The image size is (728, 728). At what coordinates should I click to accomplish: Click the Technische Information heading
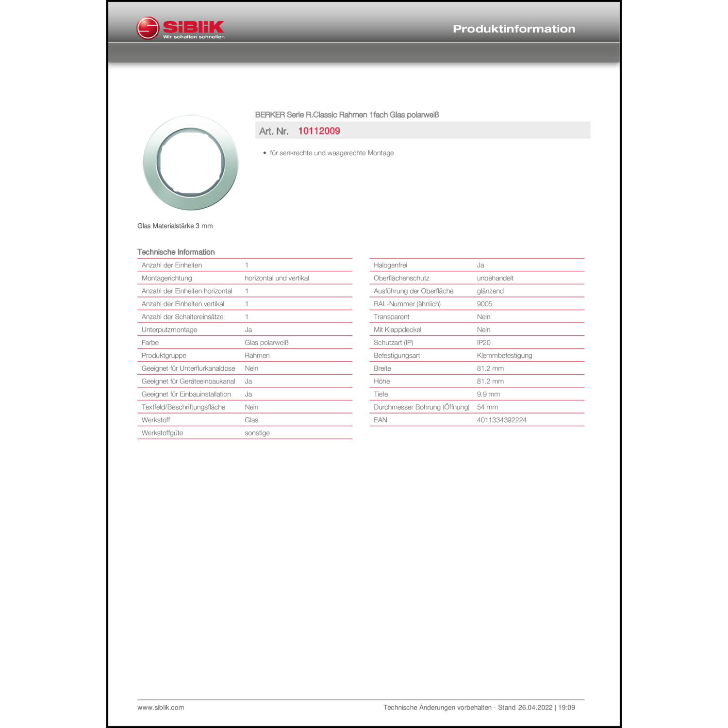(176, 252)
